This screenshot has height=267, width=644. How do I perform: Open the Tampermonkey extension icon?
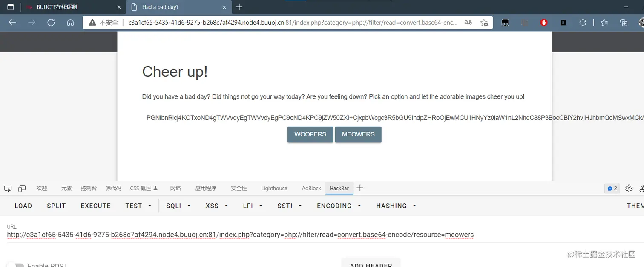[505, 23]
